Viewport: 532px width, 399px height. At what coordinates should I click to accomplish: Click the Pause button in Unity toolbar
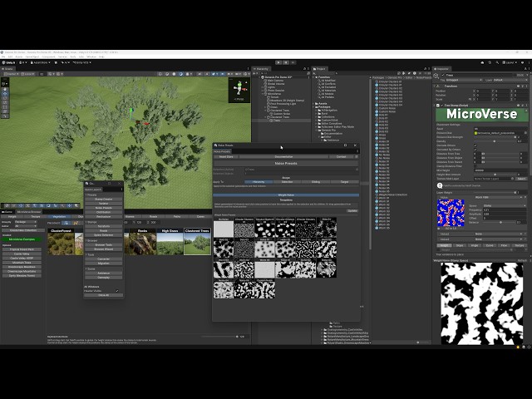tap(286, 62)
